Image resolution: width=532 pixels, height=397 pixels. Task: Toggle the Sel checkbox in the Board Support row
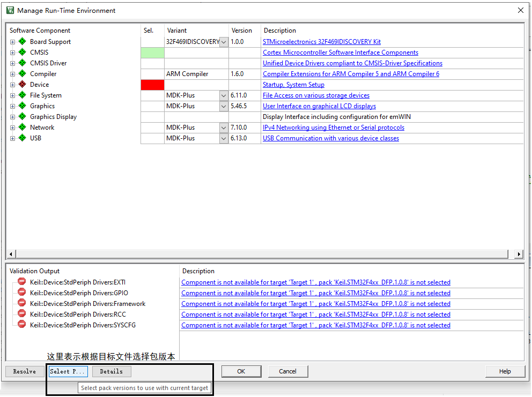(x=152, y=41)
